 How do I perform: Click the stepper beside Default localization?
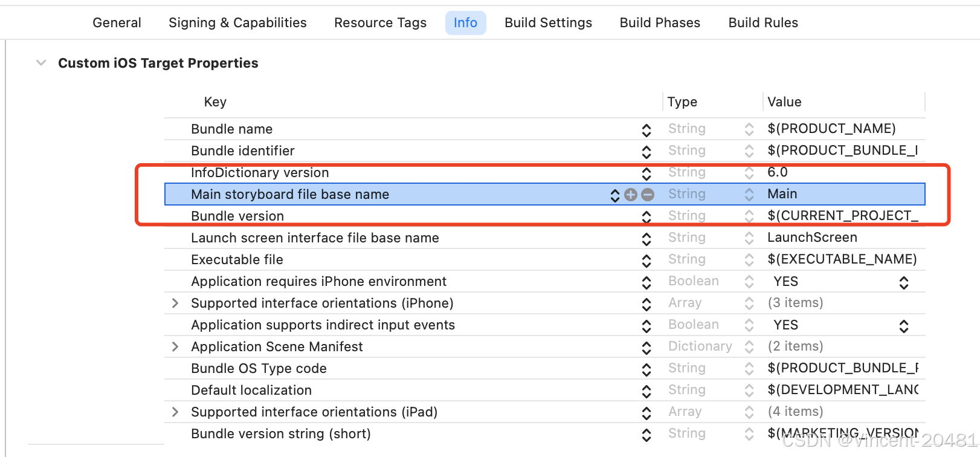point(646,390)
